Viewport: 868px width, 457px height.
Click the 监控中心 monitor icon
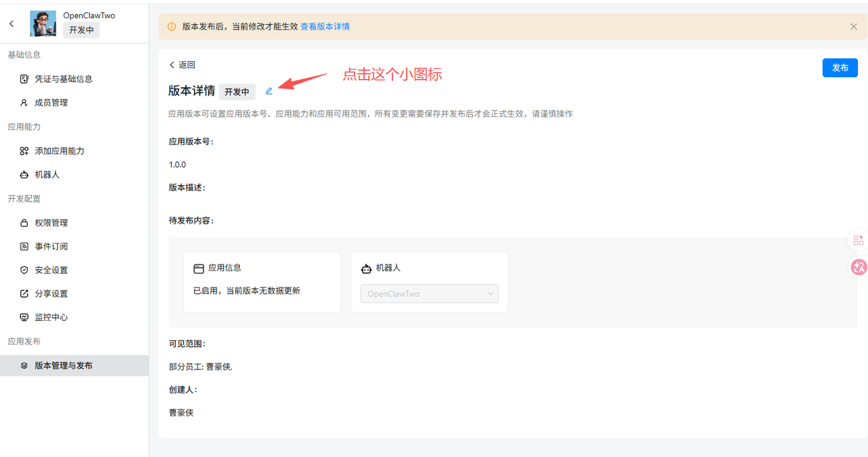click(24, 317)
